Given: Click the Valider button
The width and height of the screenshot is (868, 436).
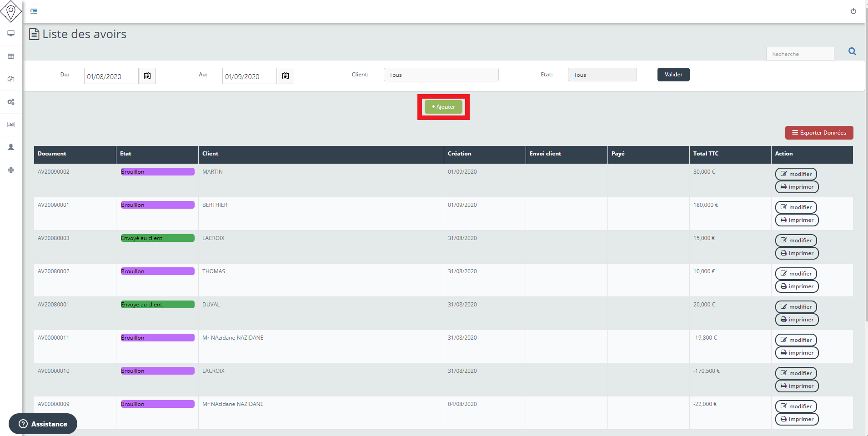Looking at the screenshot, I should tap(673, 75).
